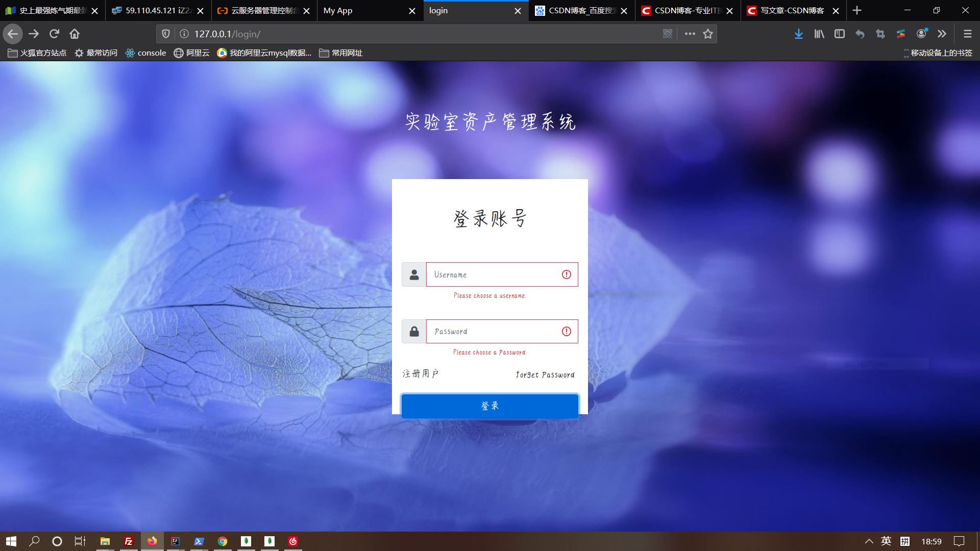Click the Firefox home button
This screenshot has width=980, height=551.
(75, 34)
